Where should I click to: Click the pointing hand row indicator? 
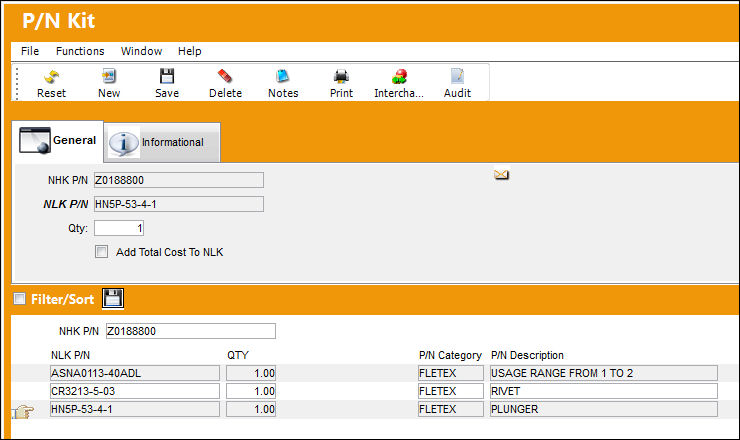[x=23, y=411]
